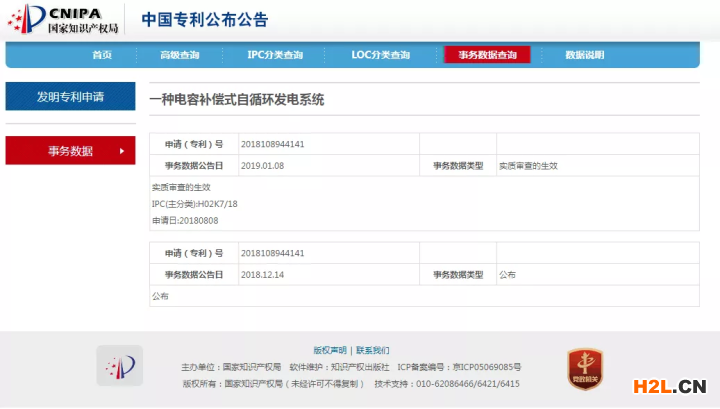The image size is (720, 409).
Task: Click the patent title 一种电容补偿式自循环发电系统
Action: pos(237,100)
